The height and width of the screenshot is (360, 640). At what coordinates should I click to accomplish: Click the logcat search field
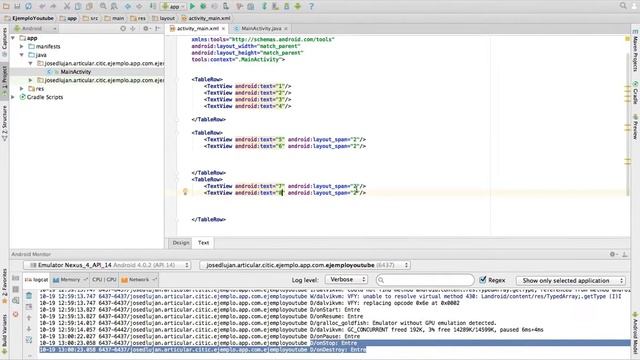tap(425, 280)
